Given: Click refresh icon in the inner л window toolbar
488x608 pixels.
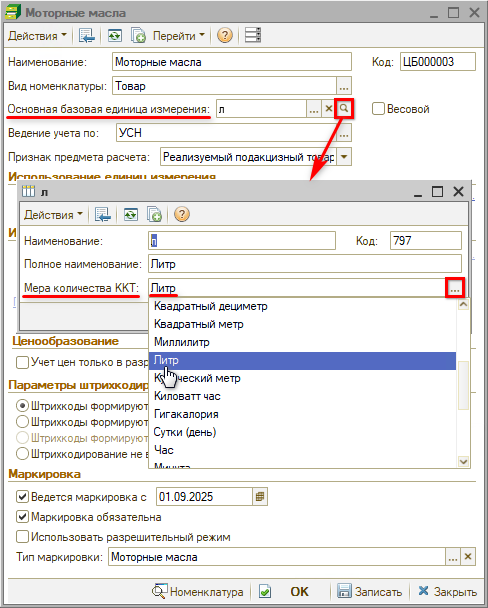Looking at the screenshot, I should (x=131, y=214).
